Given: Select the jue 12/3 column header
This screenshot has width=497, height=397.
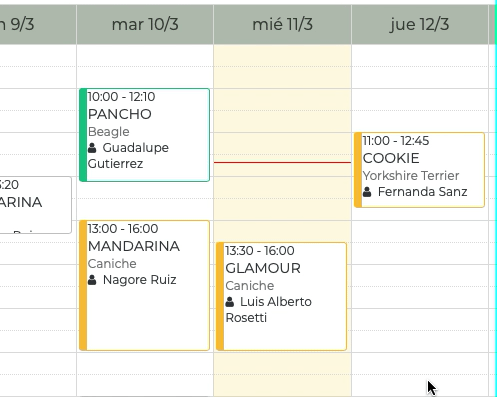Looking at the screenshot, I should pyautogui.click(x=420, y=24).
